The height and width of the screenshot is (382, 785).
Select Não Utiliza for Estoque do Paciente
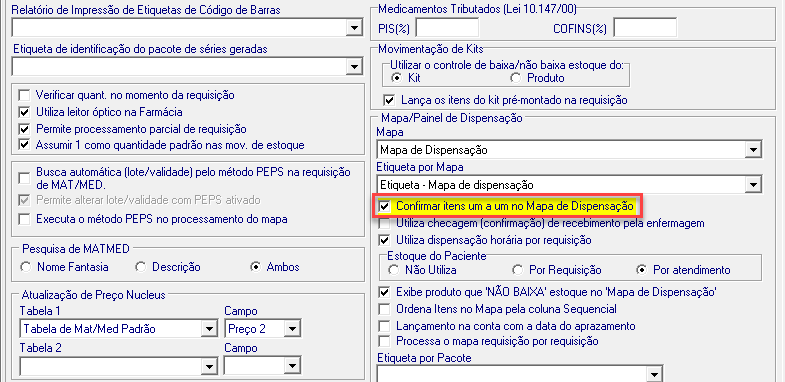point(394,270)
